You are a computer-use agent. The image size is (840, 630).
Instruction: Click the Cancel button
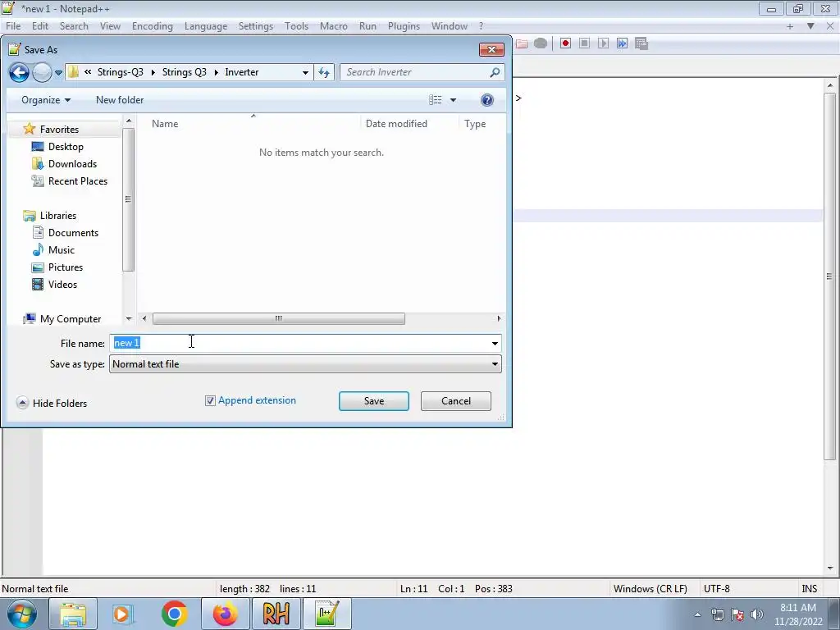pos(456,401)
